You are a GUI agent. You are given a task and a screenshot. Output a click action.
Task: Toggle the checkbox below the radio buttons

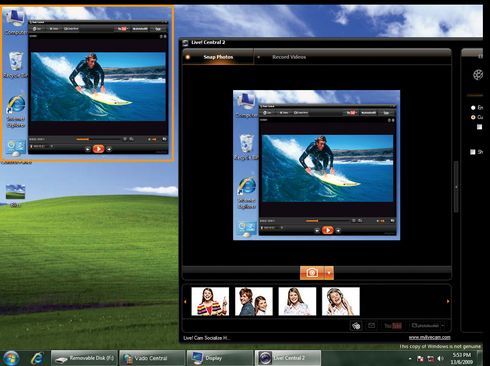(x=479, y=127)
